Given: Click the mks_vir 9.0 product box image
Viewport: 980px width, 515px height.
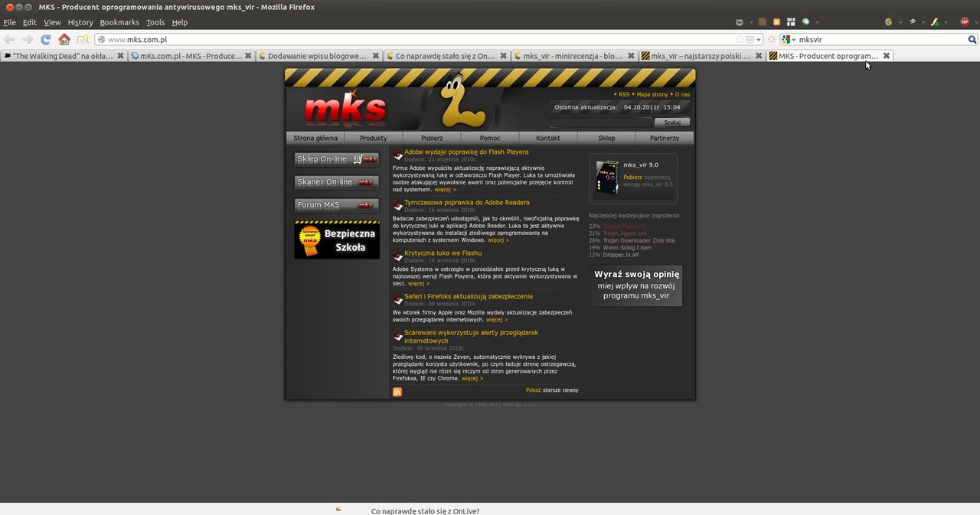Looking at the screenshot, I should [x=607, y=178].
